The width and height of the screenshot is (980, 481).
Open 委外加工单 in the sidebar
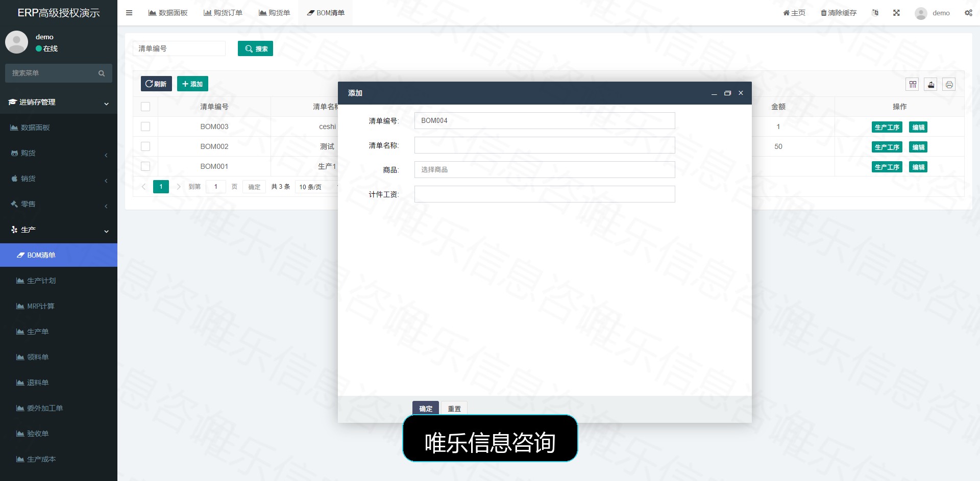click(x=59, y=408)
